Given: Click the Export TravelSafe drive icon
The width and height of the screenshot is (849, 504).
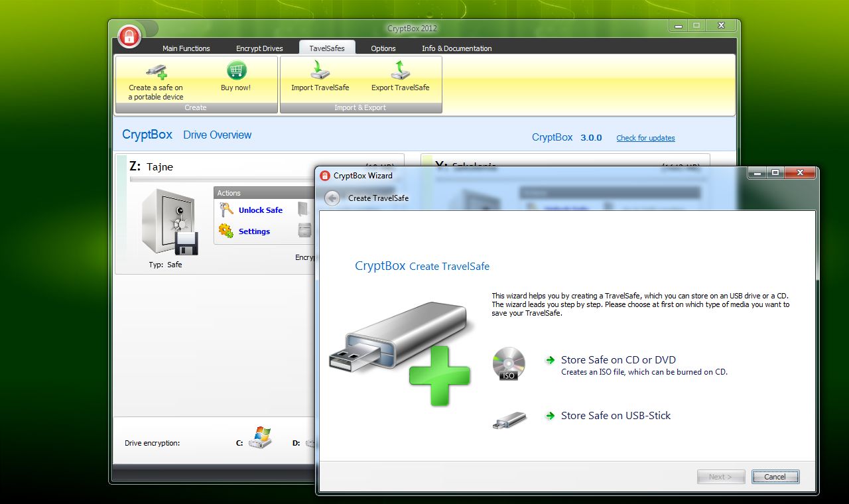Looking at the screenshot, I should coord(401,70).
